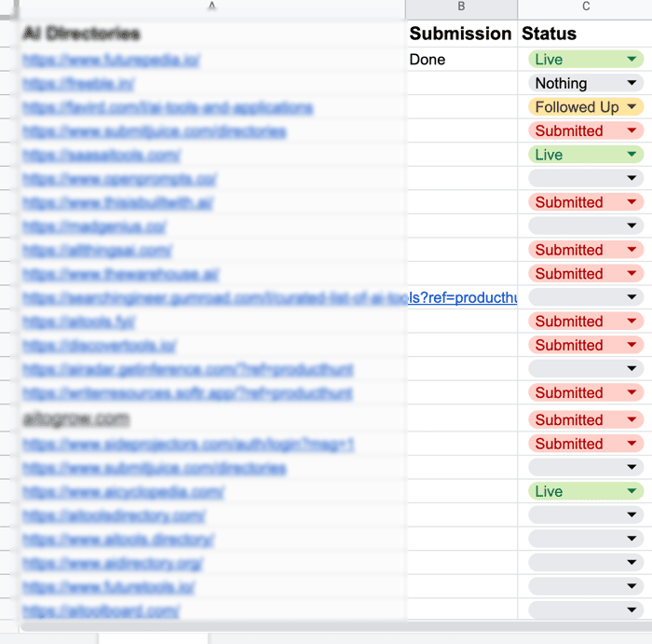The image size is (652, 644).
Task: Open the empty dropdown directly under the bottom Live chip
Action: point(586,515)
